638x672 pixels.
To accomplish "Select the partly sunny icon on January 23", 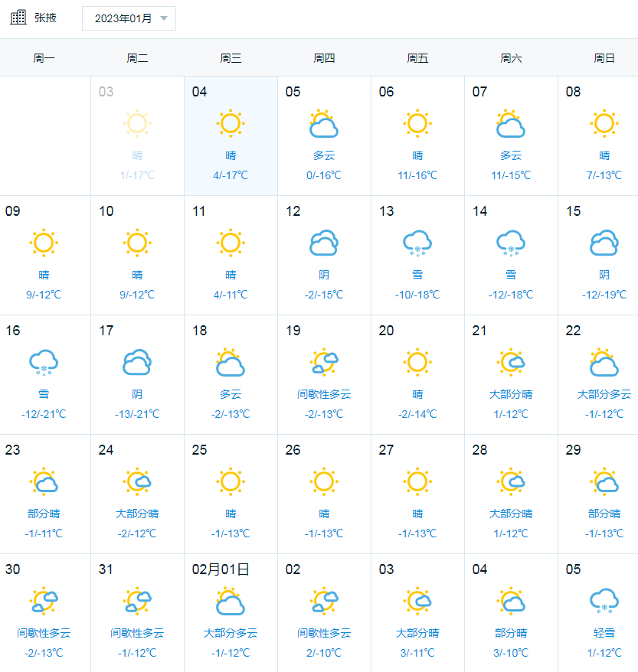I will [x=44, y=481].
